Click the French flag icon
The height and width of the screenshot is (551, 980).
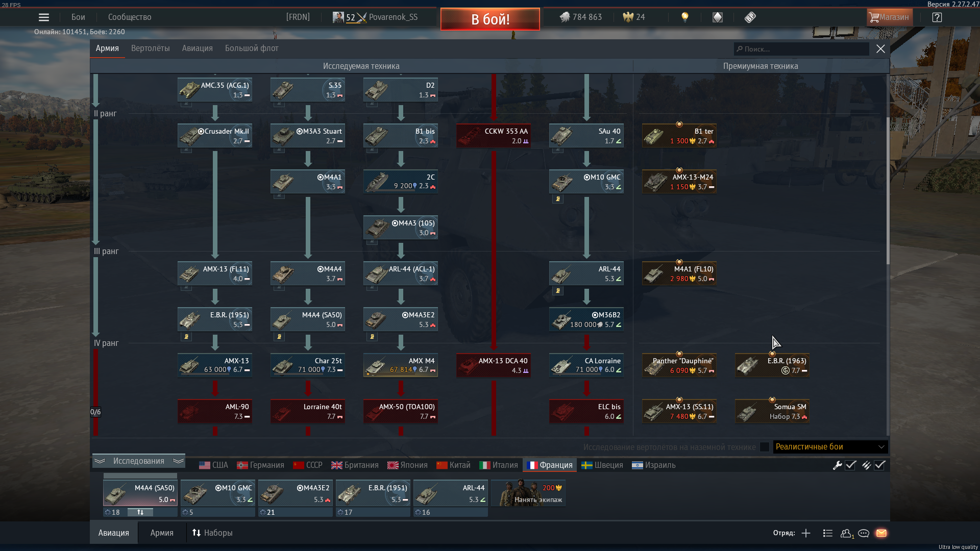pyautogui.click(x=532, y=465)
